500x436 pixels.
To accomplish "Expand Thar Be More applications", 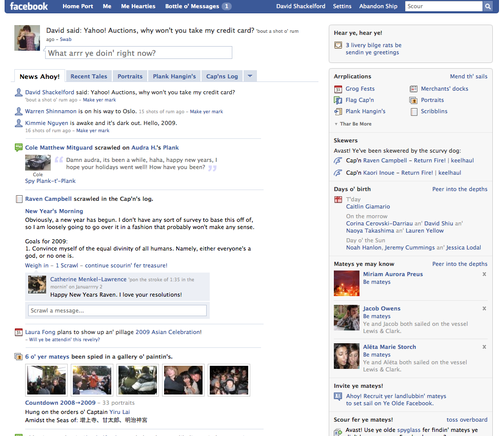I will click(353, 124).
